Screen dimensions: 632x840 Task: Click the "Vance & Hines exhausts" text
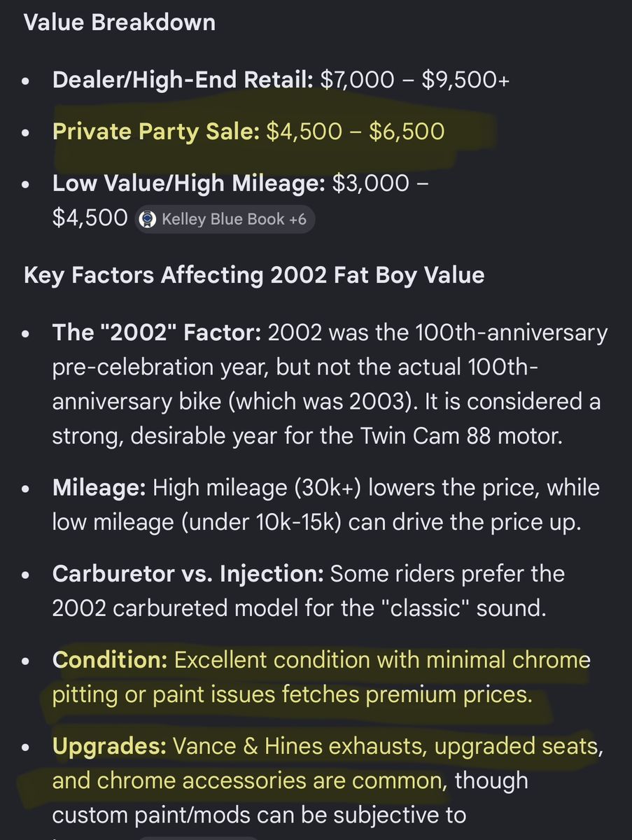tap(300, 746)
